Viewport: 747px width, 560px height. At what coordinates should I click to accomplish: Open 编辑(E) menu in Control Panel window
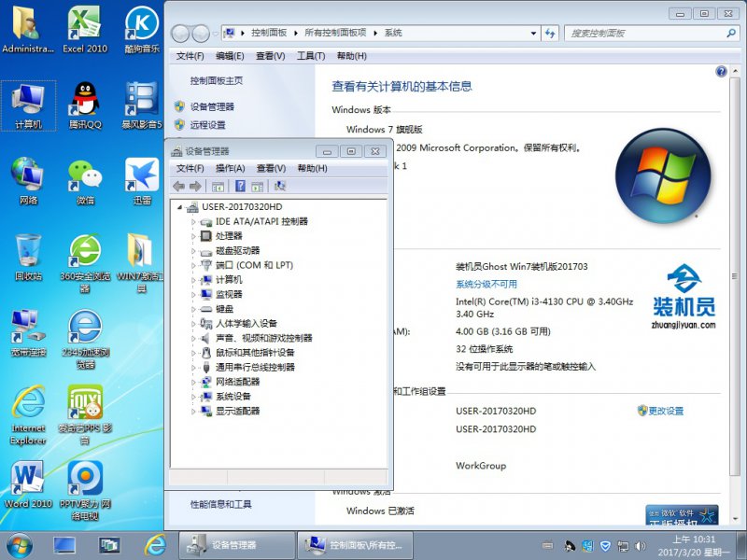click(230, 56)
